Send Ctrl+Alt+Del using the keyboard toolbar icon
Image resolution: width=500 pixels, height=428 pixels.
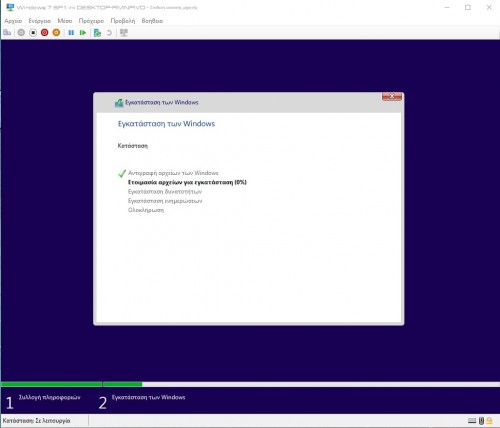tap(7, 33)
